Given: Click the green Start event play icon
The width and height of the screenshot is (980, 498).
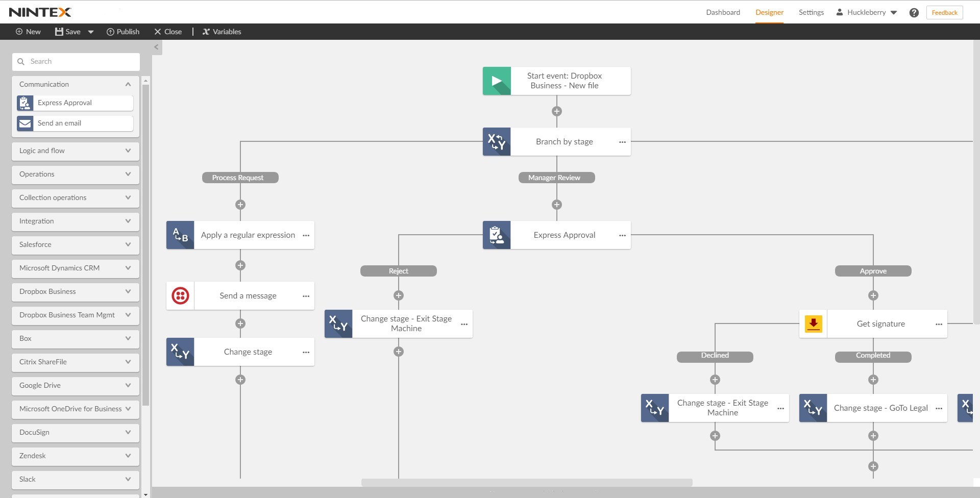Looking at the screenshot, I should pos(497,81).
